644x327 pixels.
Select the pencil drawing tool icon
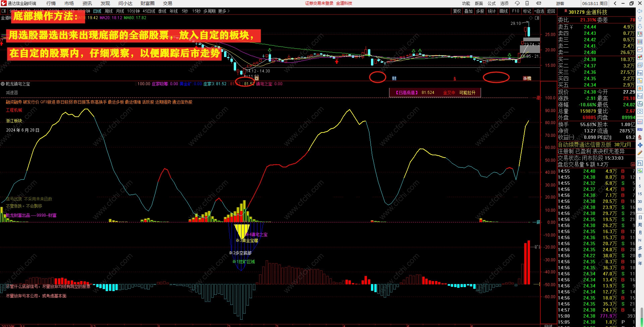640,153
